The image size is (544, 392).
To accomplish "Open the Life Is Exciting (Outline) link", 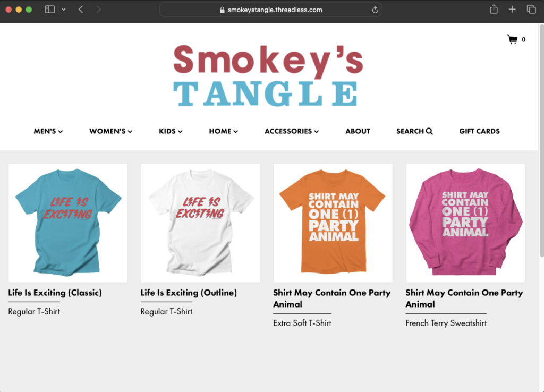I will point(189,293).
